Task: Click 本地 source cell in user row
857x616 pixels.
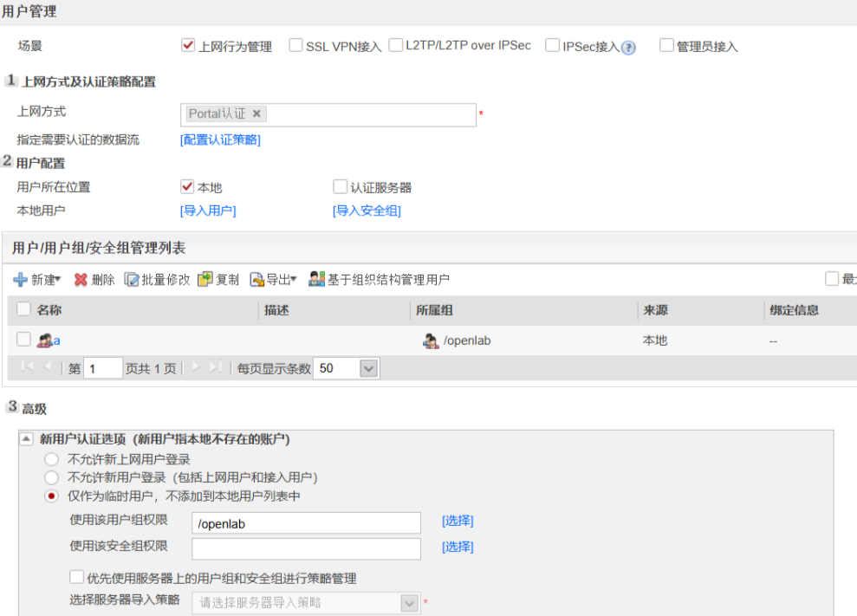Action: (x=655, y=340)
